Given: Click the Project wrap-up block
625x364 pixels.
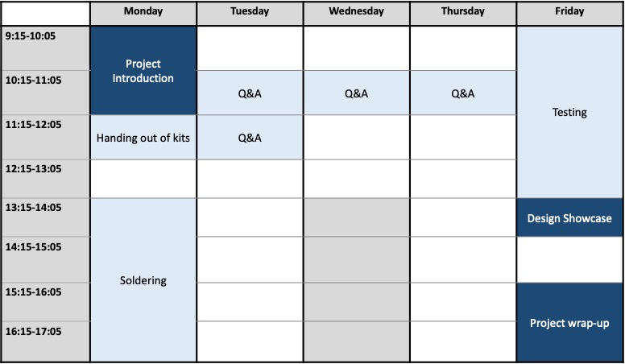Looking at the screenshot, I should pyautogui.click(x=570, y=323).
